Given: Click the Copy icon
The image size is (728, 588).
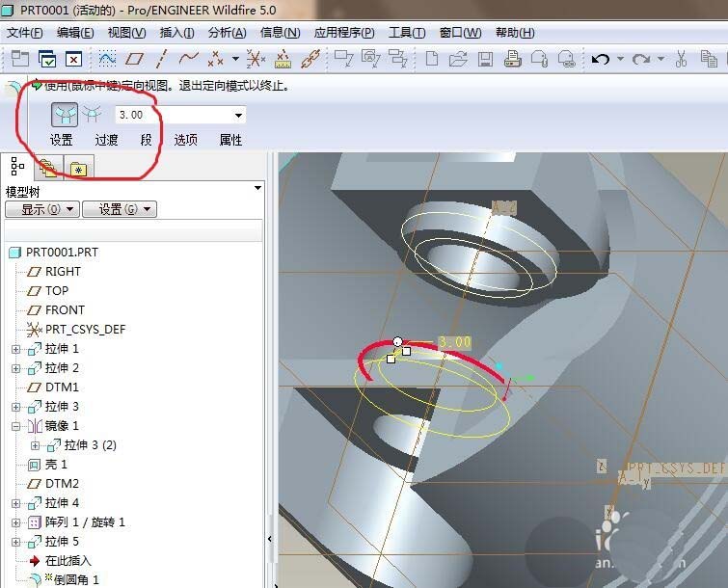Looking at the screenshot, I should (x=709, y=59).
